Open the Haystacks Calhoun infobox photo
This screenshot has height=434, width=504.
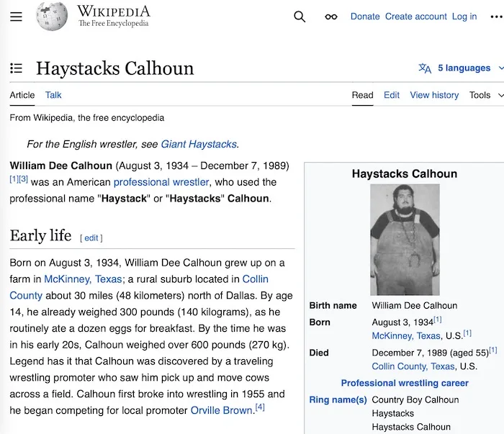click(x=405, y=240)
